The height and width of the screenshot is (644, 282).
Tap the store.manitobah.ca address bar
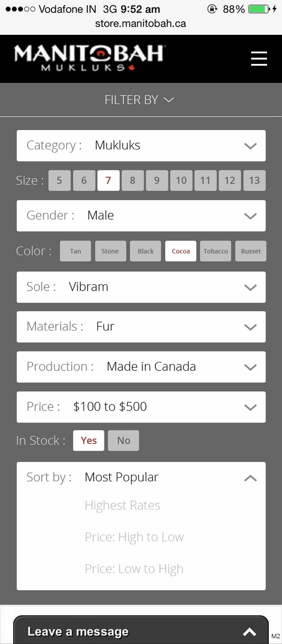(x=141, y=23)
